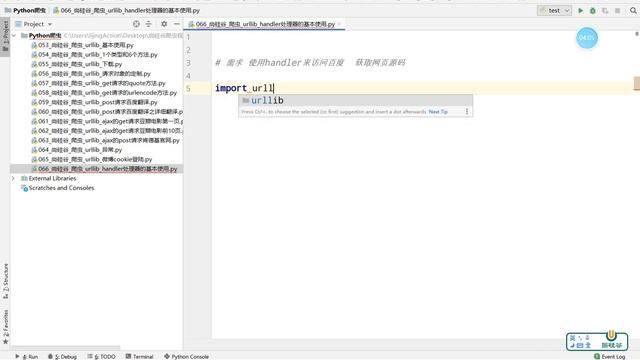Image resolution: width=640 pixels, height=360 pixels.
Task: Hide the Project panel with the minus icon
Action: tap(176, 24)
